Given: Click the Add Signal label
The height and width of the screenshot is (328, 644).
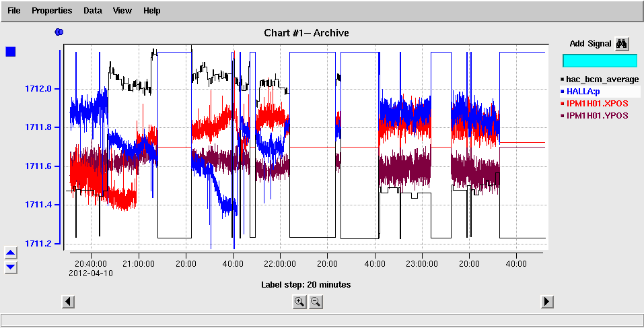Looking at the screenshot, I should 590,44.
